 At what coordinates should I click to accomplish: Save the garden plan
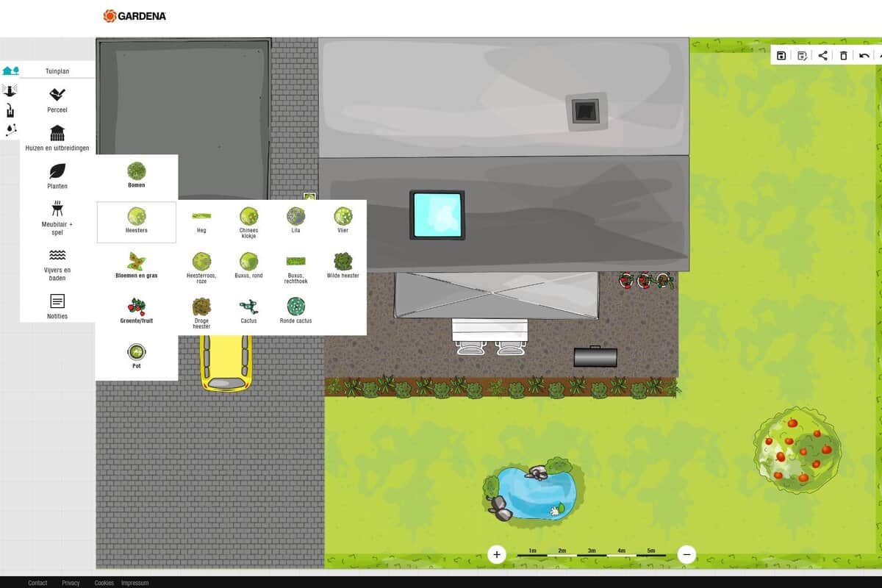tap(781, 55)
